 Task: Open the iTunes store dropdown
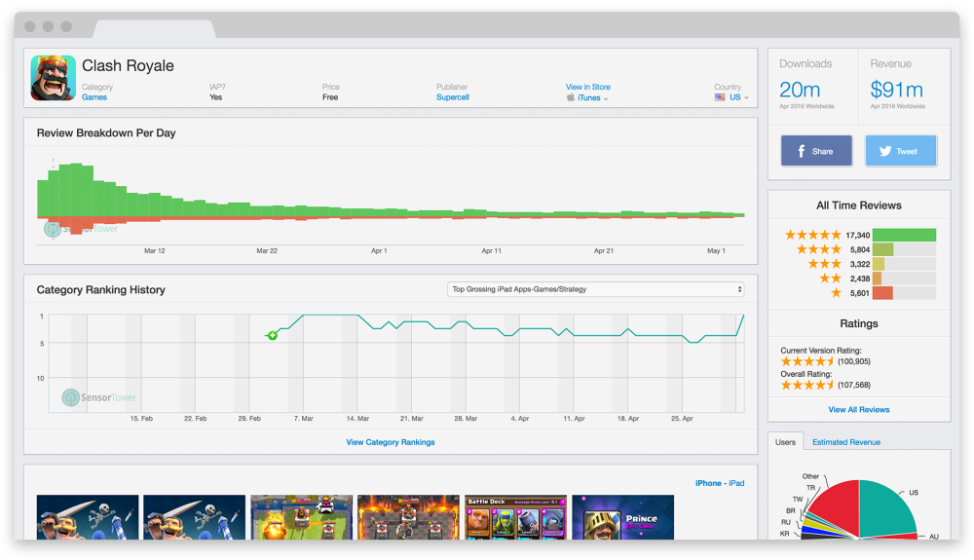click(592, 97)
